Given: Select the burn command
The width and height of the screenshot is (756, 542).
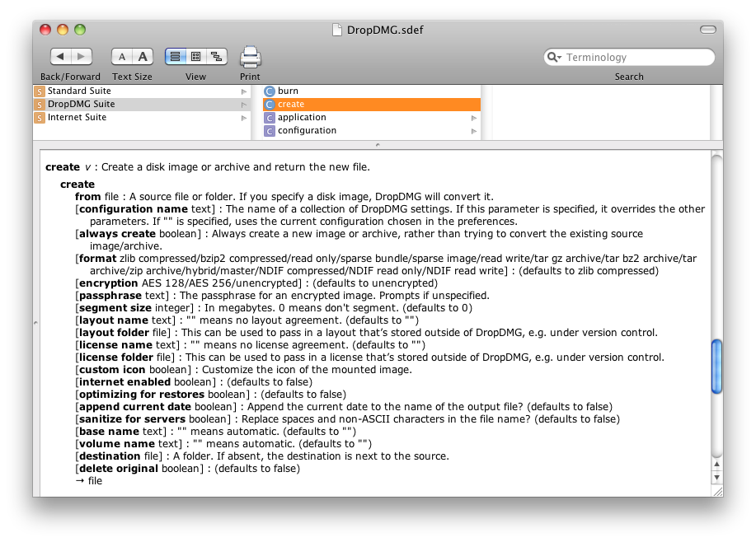Looking at the screenshot, I should click(x=372, y=91).
